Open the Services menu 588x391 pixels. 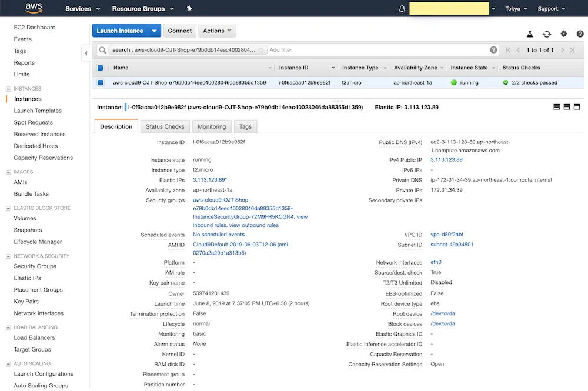[x=82, y=9]
